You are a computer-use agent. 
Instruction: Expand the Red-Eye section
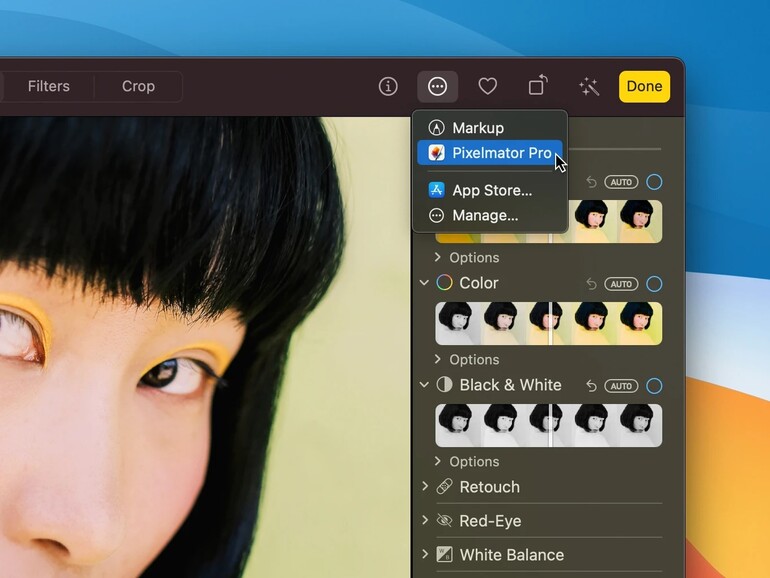(x=425, y=520)
